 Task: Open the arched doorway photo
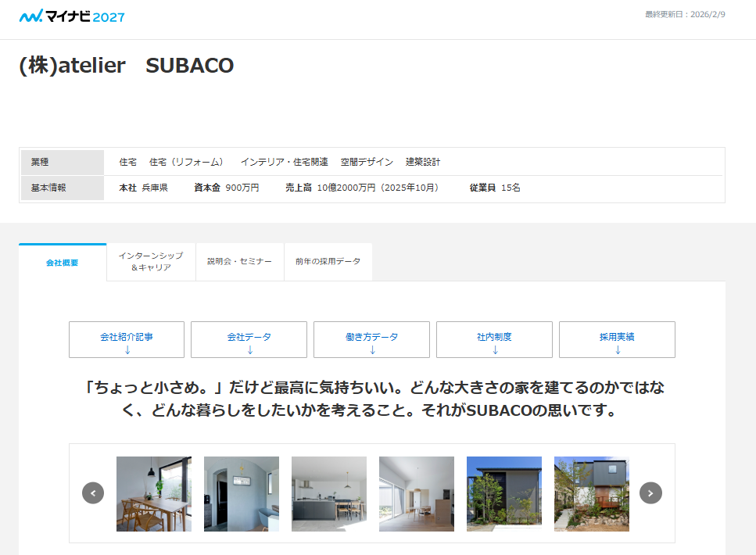pos(242,494)
